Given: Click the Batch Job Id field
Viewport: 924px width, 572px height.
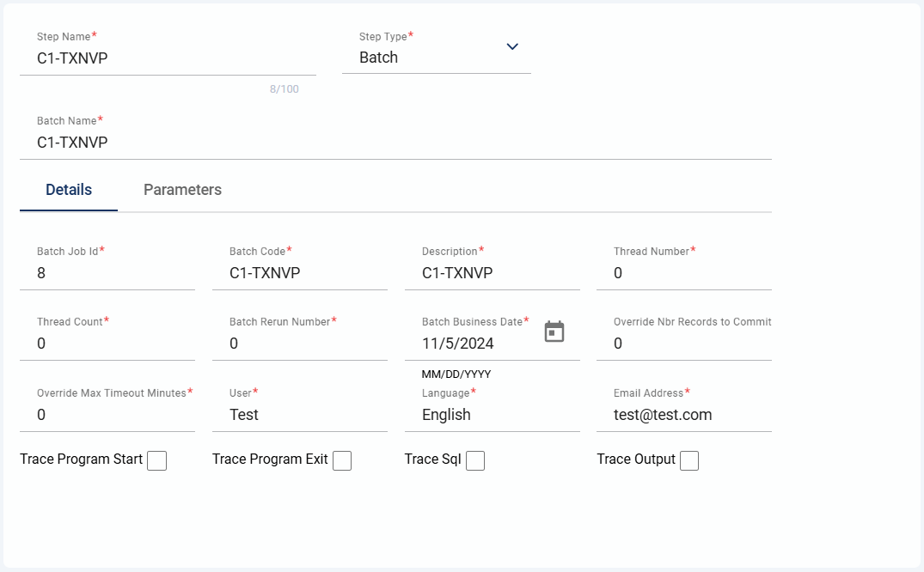Looking at the screenshot, I should pos(107,273).
